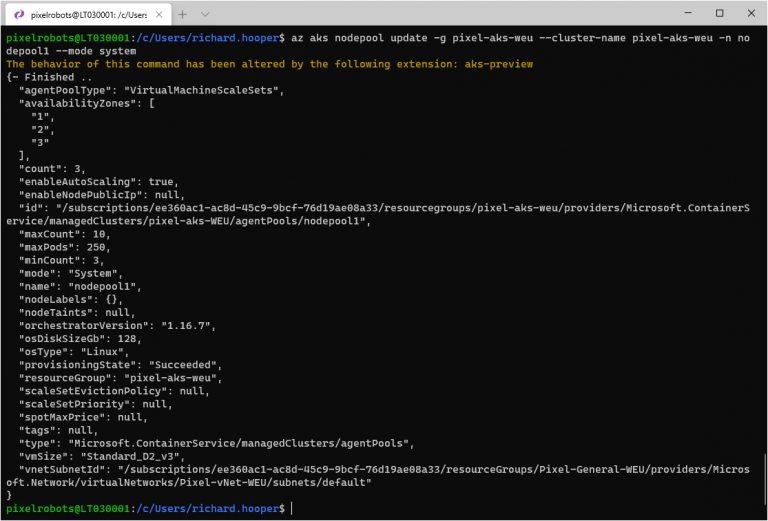
Task: Click the "vmSize": "Standard_D2_v3" line
Action: 102,456
